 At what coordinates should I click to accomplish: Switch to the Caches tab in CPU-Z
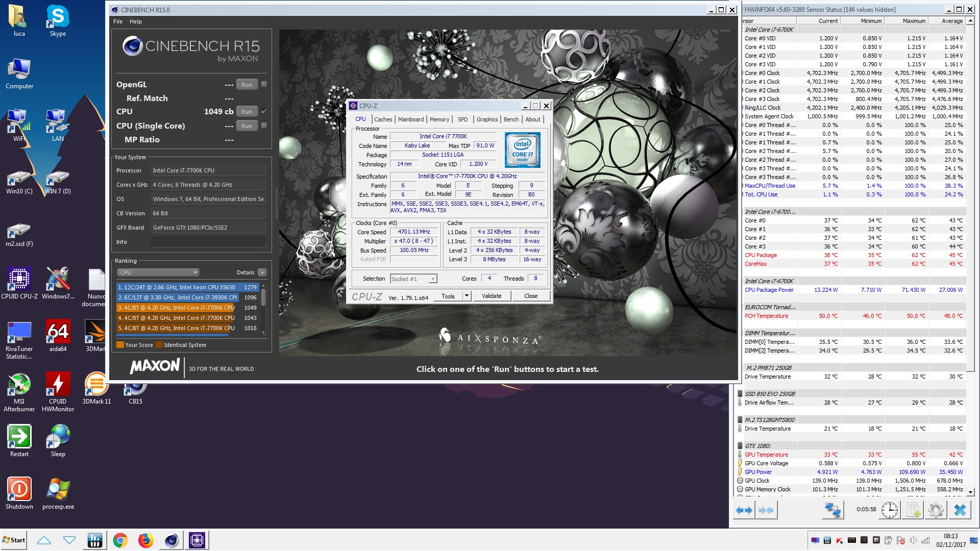(x=383, y=119)
